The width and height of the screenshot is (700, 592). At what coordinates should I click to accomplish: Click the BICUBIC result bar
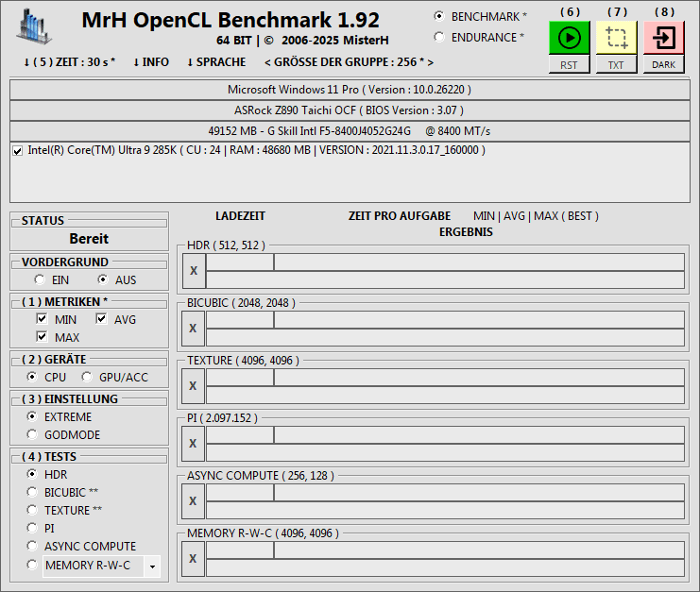coord(445,338)
